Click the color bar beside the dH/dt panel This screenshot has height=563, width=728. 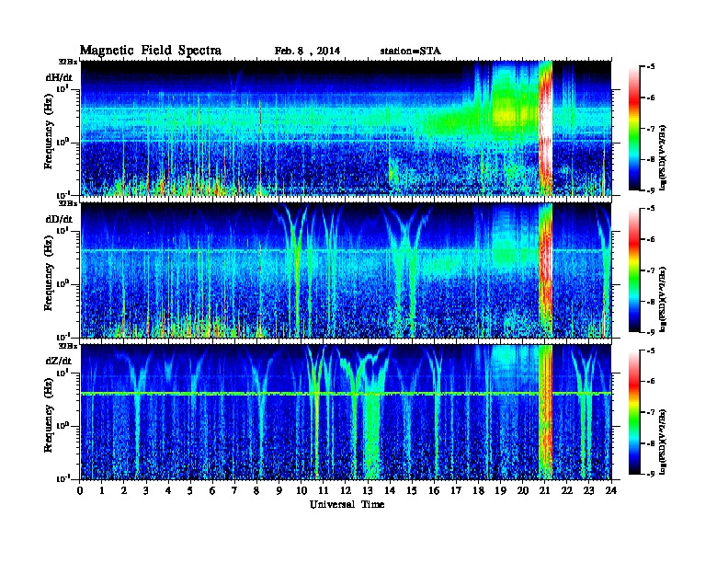(634, 129)
